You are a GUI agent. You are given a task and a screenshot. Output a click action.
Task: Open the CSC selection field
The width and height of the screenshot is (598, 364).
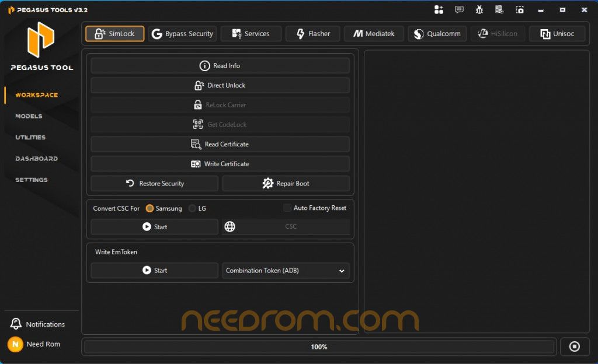click(x=291, y=227)
